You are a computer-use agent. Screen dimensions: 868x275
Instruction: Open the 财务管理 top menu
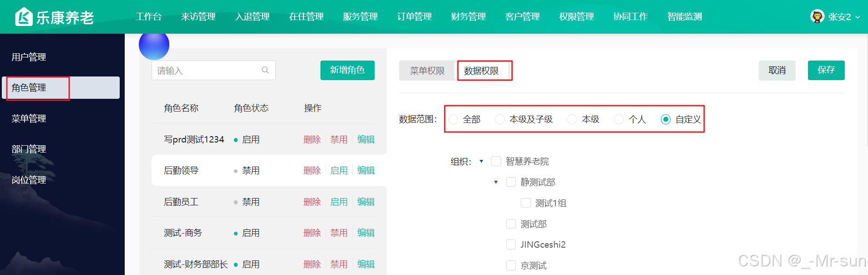point(468,17)
